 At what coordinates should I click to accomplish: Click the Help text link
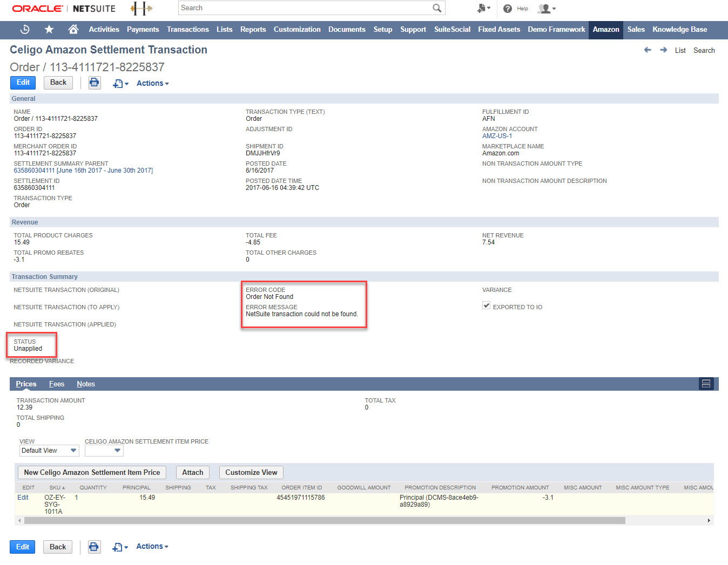click(522, 9)
